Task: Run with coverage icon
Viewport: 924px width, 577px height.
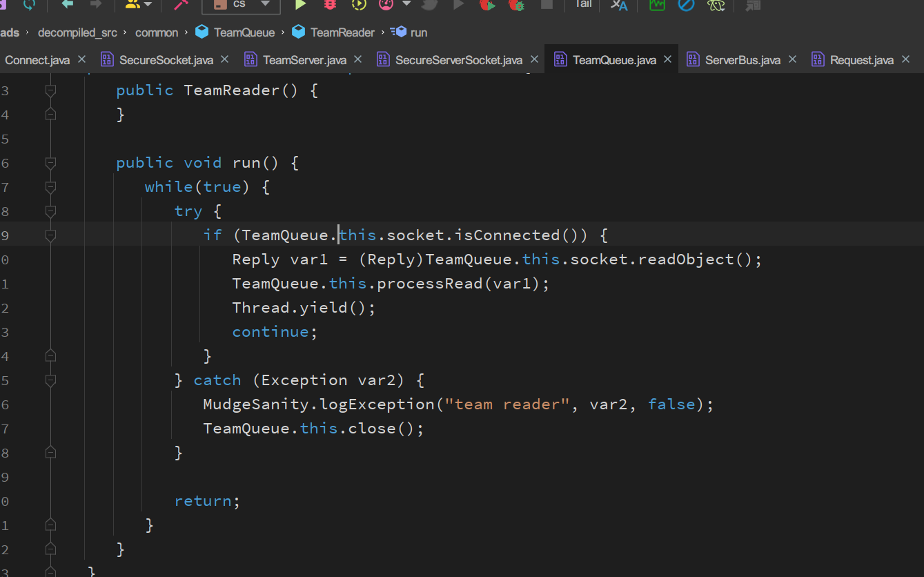Action: 359,4
